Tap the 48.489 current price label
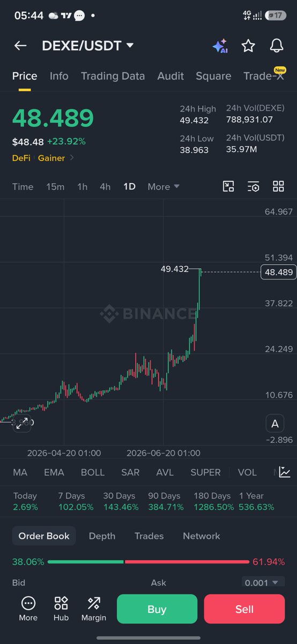Screen dimensions: 297x644 tap(278, 272)
